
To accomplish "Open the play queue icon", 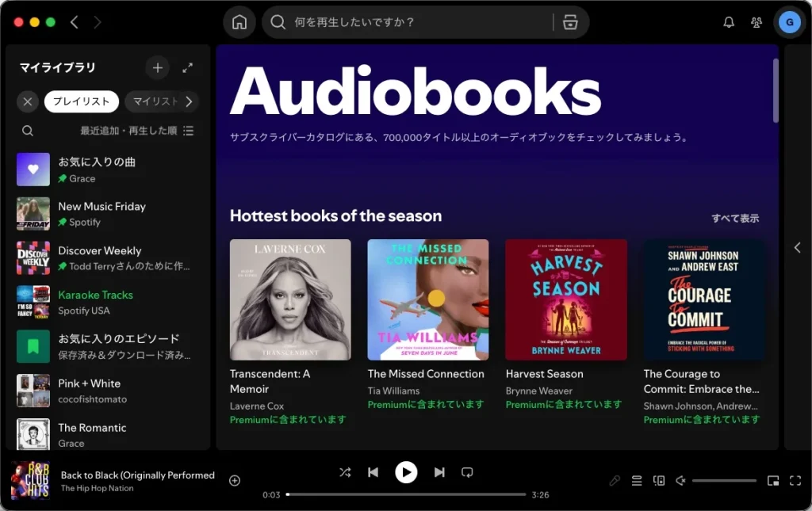I will [x=637, y=480].
